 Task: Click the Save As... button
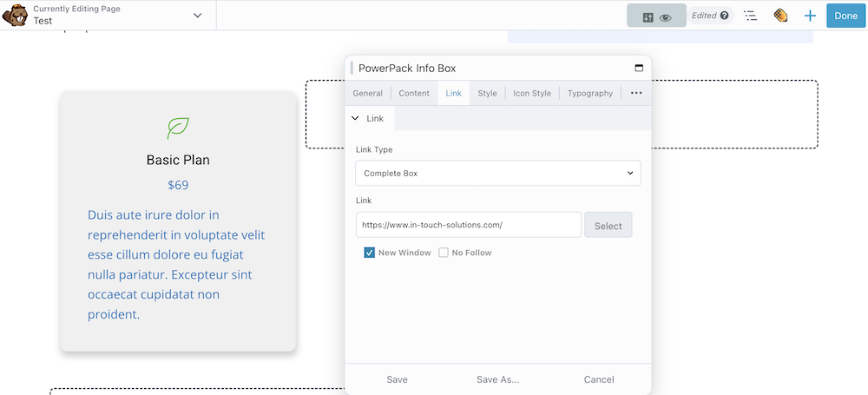tap(497, 379)
